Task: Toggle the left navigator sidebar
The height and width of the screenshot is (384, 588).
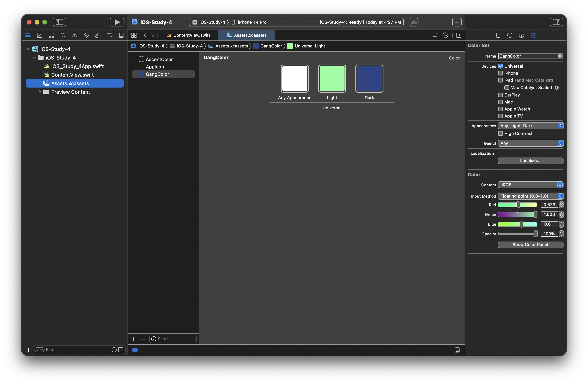Action: 59,22
